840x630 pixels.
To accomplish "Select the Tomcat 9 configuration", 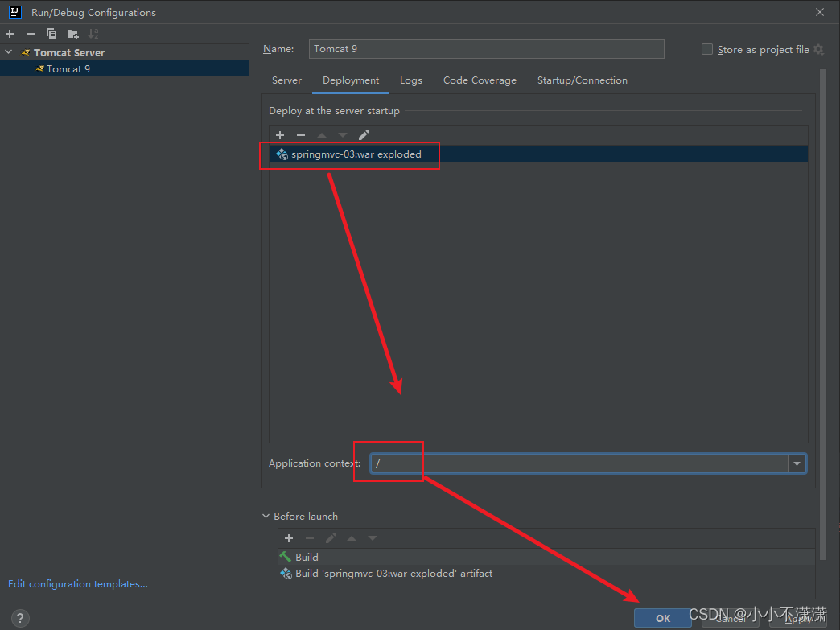I will click(x=124, y=68).
